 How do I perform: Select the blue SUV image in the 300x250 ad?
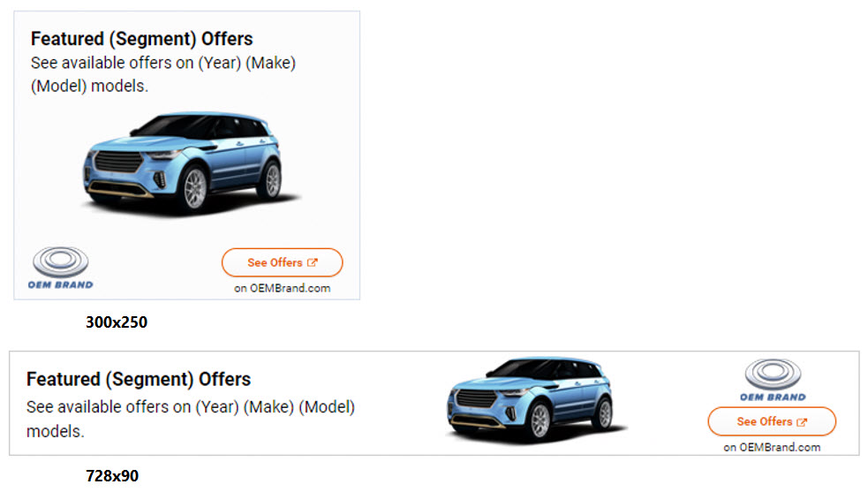coord(184,163)
